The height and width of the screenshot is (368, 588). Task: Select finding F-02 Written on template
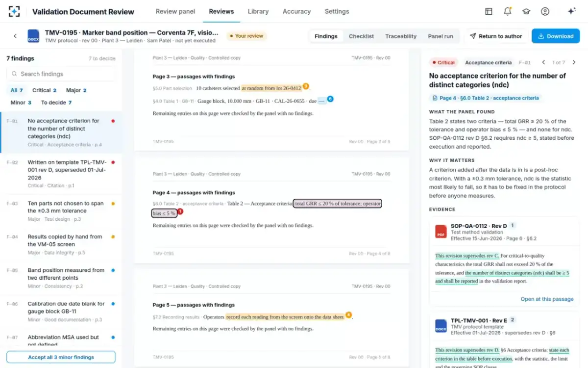tap(61, 174)
